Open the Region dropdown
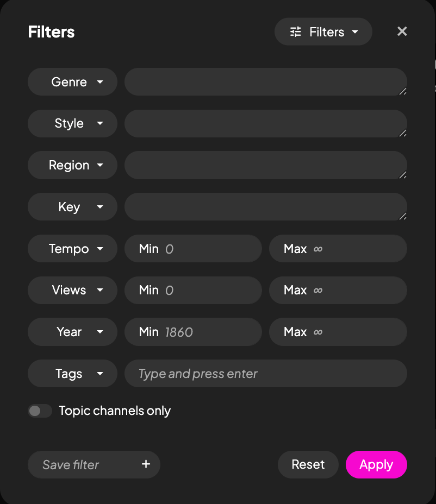This screenshot has height=504, width=436. tap(72, 165)
